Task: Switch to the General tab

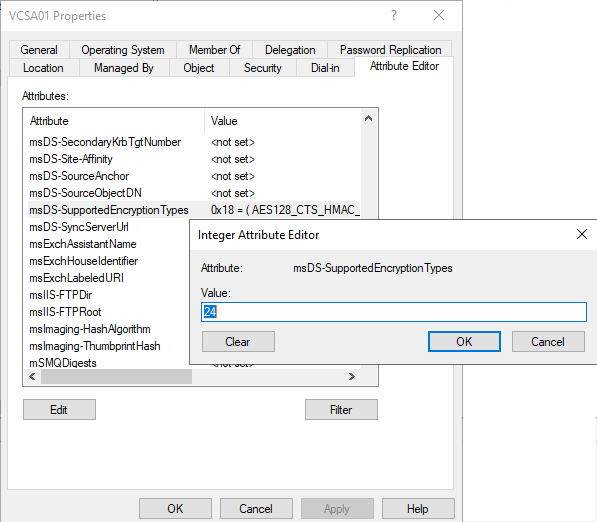Action: pyautogui.click(x=39, y=50)
